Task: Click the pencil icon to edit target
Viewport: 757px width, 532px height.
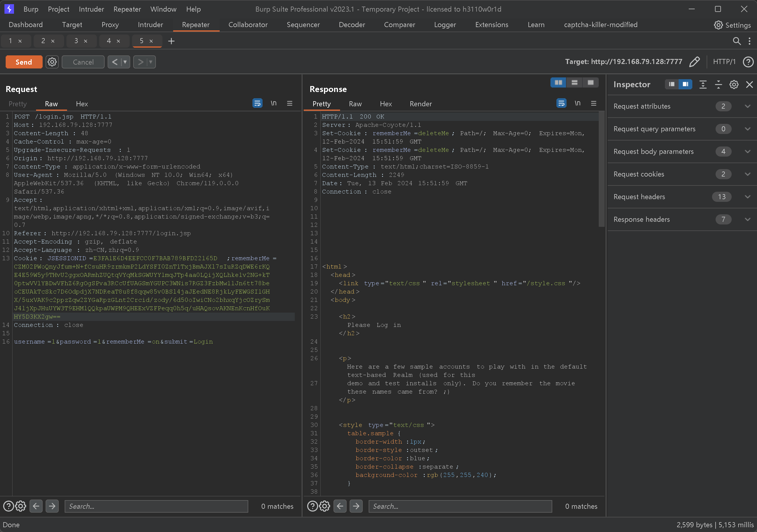Action: (694, 62)
